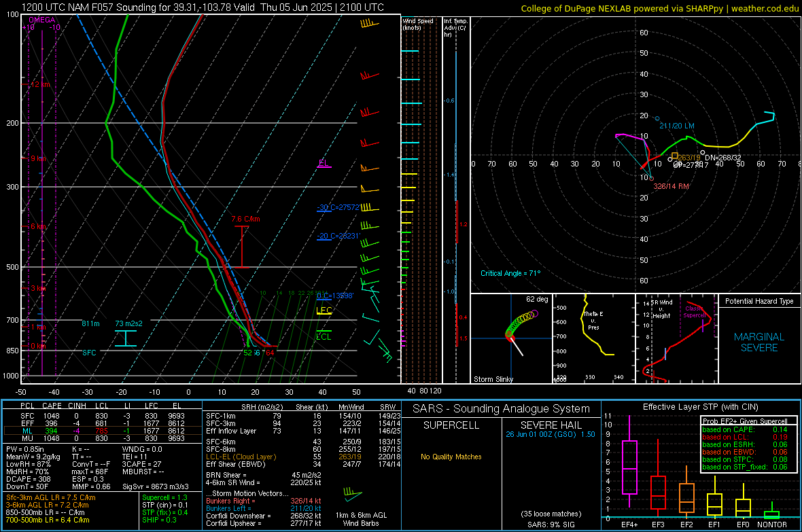Click the '6 km' height marker
Image resolution: width=802 pixels, height=532 pixels.
click(x=38, y=227)
